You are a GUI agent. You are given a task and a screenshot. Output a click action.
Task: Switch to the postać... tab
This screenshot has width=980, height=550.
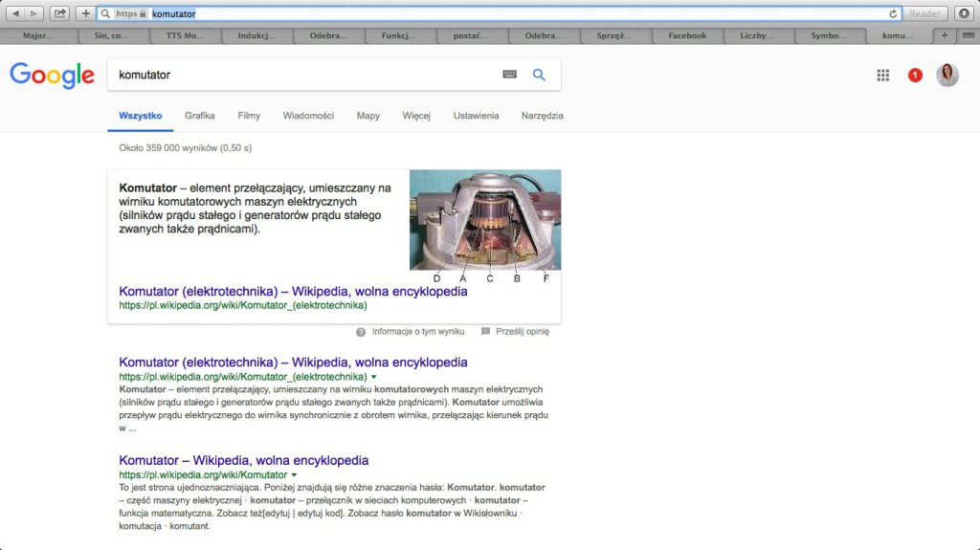coord(471,35)
